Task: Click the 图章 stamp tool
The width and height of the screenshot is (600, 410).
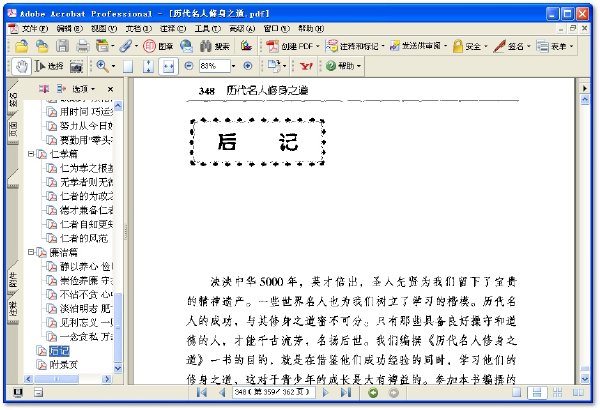Action: pos(158,46)
